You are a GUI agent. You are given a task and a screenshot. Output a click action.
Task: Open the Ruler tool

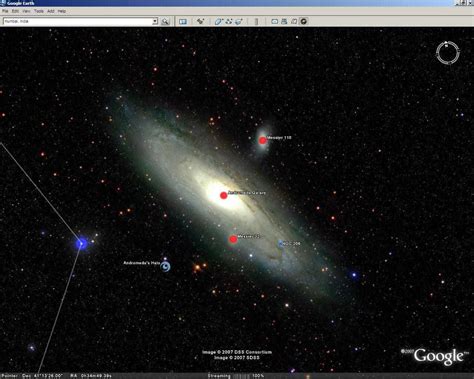(256, 21)
